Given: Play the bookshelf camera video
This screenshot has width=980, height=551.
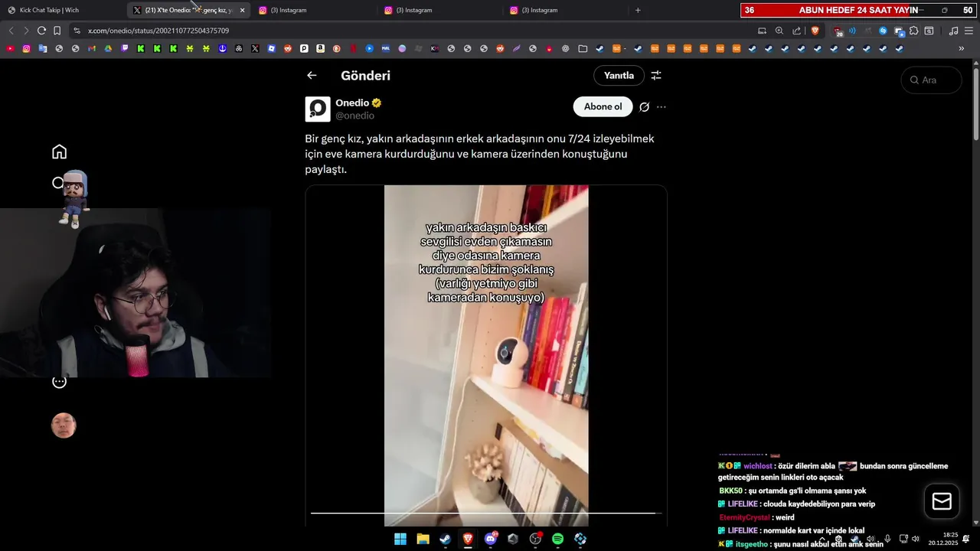Looking at the screenshot, I should tap(486, 355).
